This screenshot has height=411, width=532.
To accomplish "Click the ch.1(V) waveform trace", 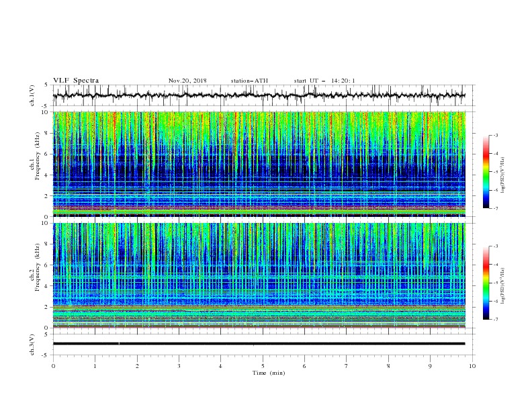I will point(259,95).
